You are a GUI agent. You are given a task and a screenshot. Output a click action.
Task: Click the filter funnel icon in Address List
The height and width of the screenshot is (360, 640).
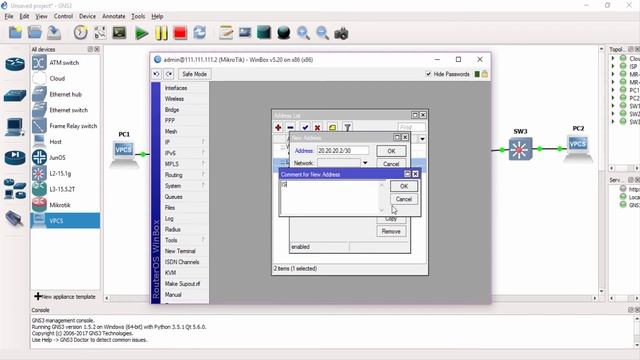point(347,127)
